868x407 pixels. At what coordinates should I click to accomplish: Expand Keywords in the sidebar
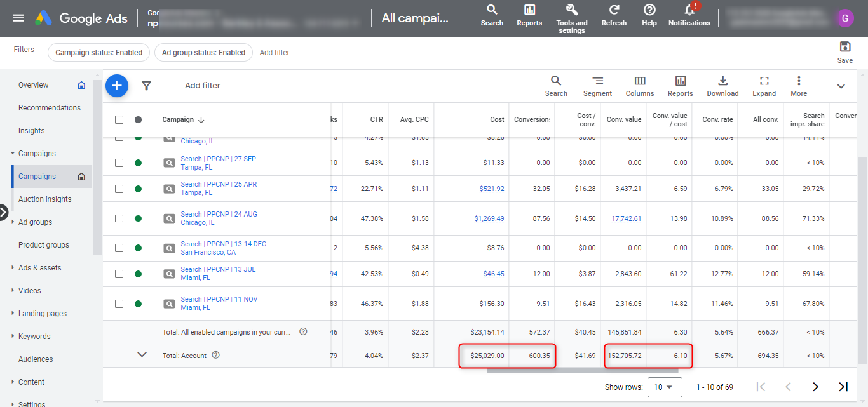(x=13, y=336)
